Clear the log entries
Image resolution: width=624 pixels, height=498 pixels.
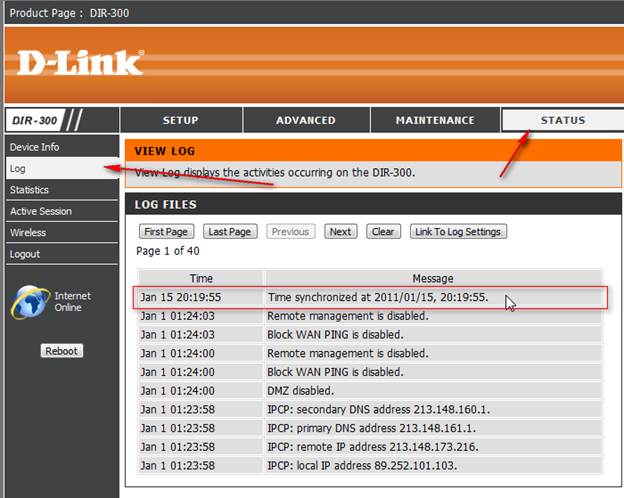tap(383, 232)
